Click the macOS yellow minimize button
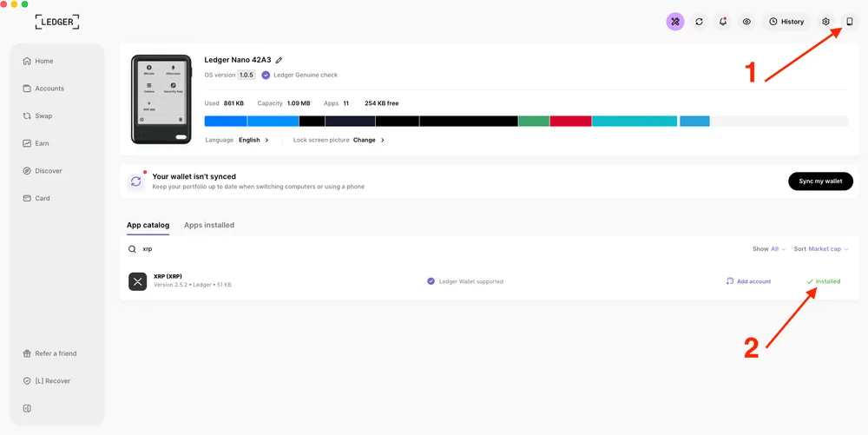This screenshot has height=435, width=868. tap(15, 3)
